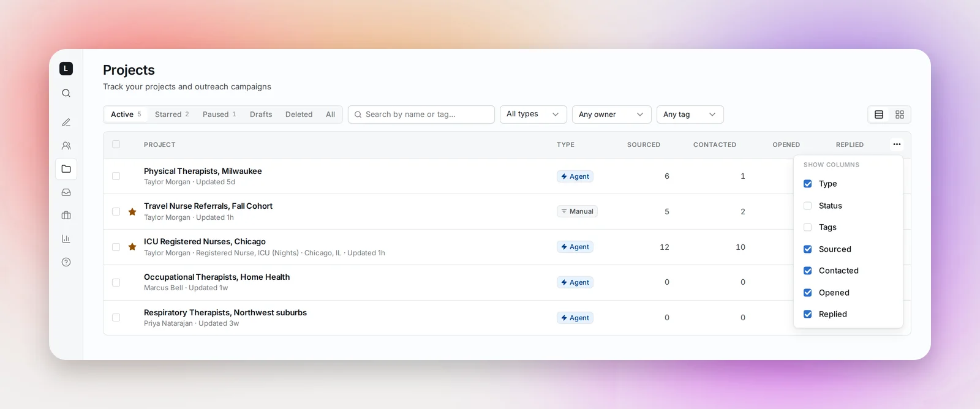Viewport: 980px width, 409px height.
Task: Click the SOURCED column header
Action: pos(644,145)
